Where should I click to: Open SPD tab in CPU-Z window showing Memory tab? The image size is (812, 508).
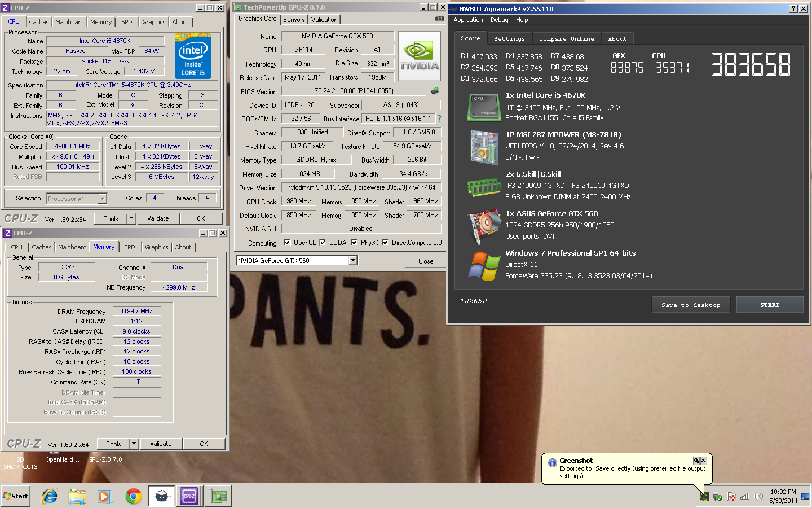tap(130, 247)
